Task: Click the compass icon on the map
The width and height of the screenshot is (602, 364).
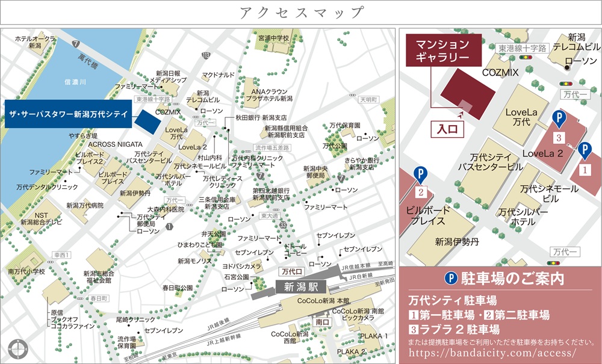Action: click(16, 348)
